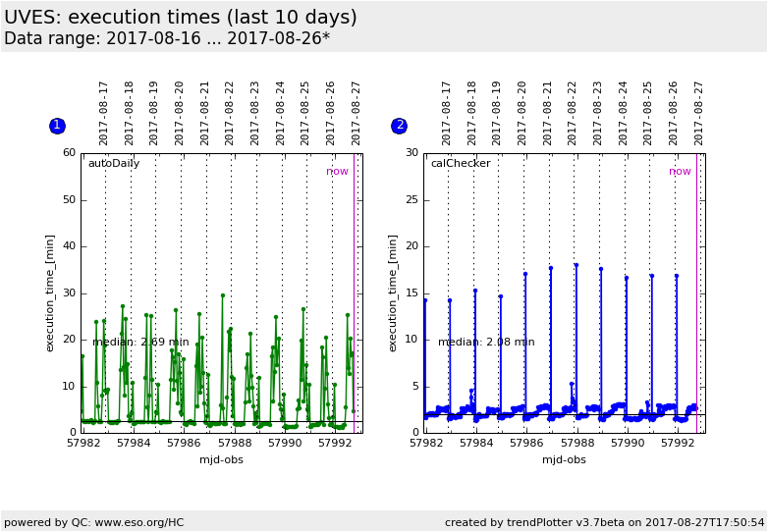768x532 pixels.
Task: Click the execution_time y-axis label of calChecker plot
Action: pyautogui.click(x=393, y=293)
